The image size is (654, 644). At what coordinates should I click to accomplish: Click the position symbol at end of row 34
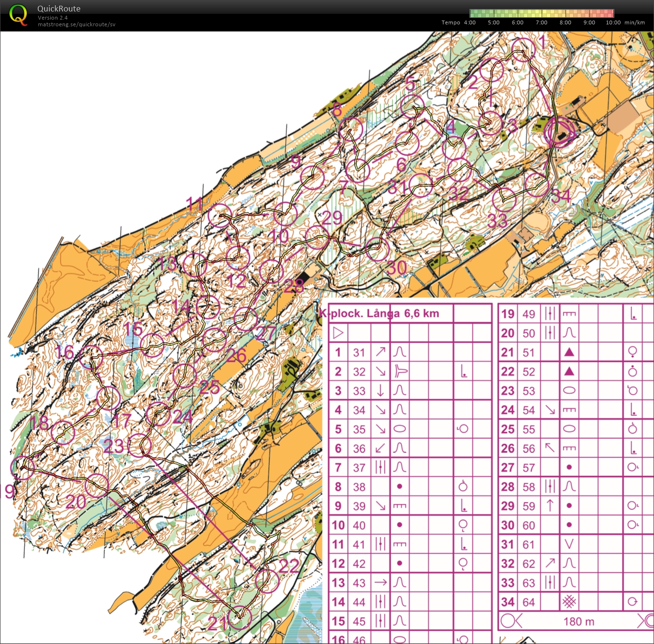point(632,602)
